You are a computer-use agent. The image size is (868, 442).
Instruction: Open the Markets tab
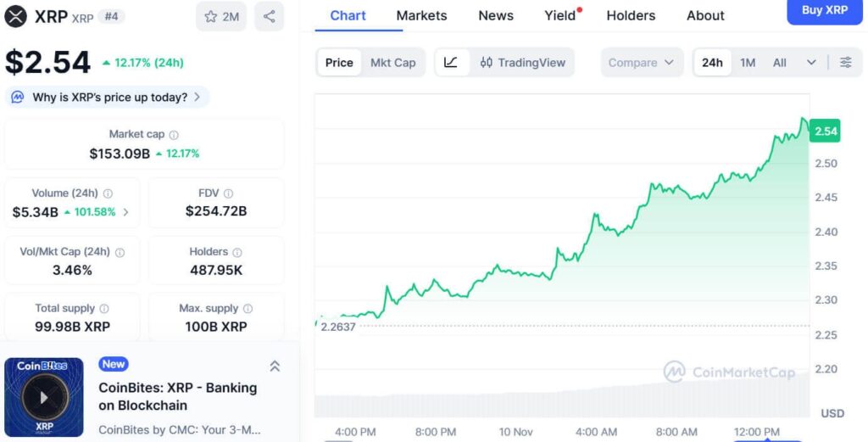coord(421,15)
